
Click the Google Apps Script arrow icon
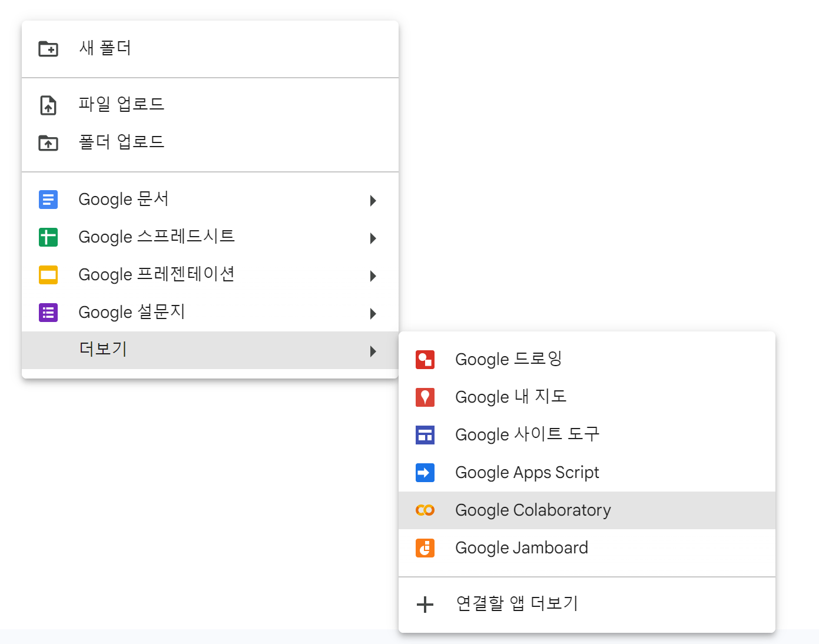425,473
